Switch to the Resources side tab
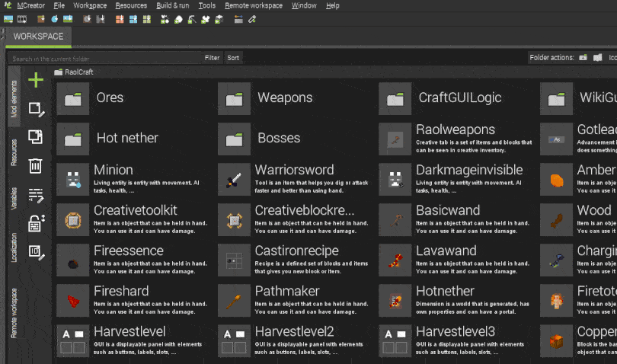Image resolution: width=617 pixels, height=364 pixels. pos(14,152)
